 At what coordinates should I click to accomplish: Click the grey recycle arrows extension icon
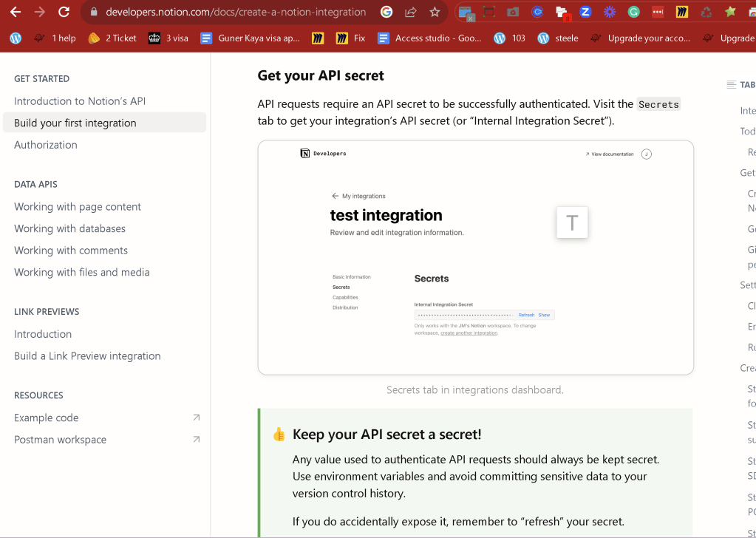coord(706,12)
